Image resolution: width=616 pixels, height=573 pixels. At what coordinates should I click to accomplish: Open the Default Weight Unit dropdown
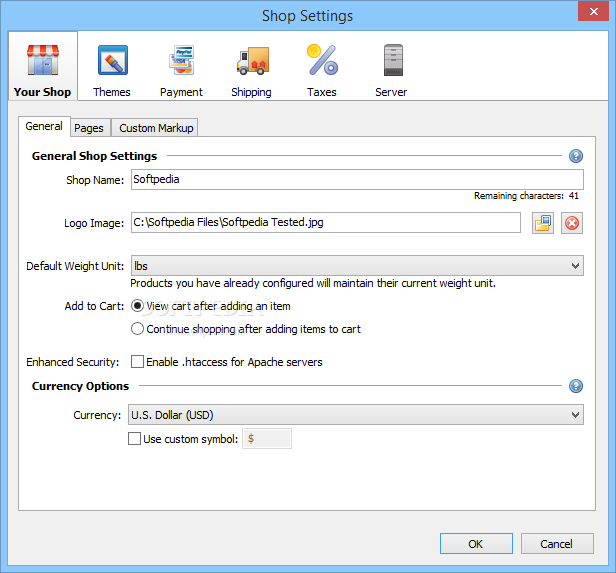coord(357,266)
